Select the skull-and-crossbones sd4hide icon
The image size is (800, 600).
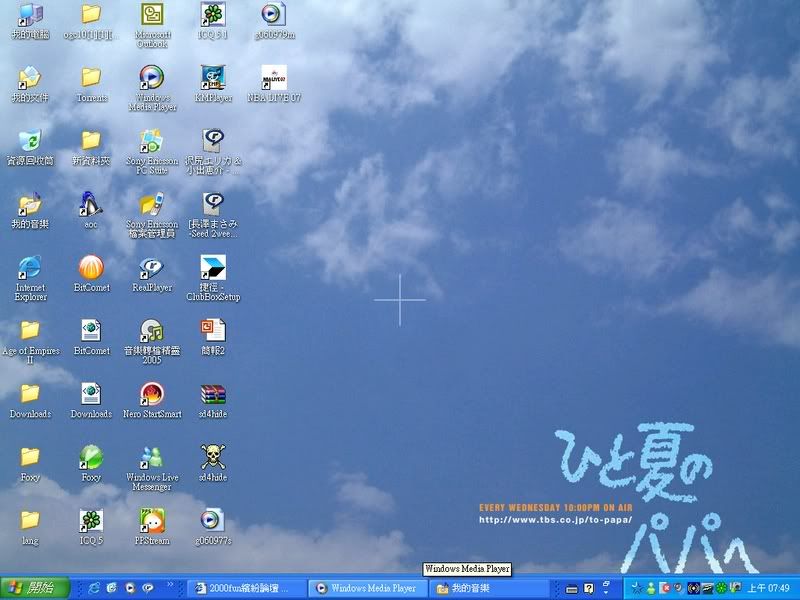tap(212, 457)
